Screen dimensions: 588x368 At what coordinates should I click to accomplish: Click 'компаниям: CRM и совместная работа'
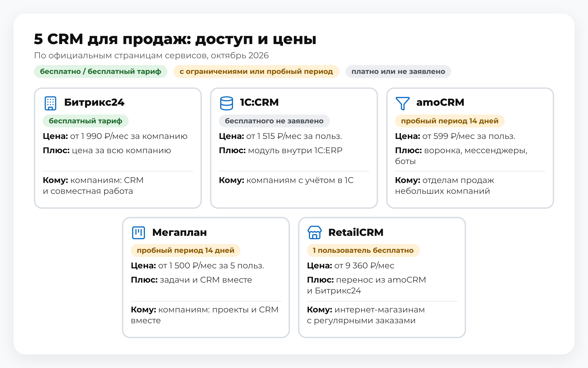[x=93, y=186]
